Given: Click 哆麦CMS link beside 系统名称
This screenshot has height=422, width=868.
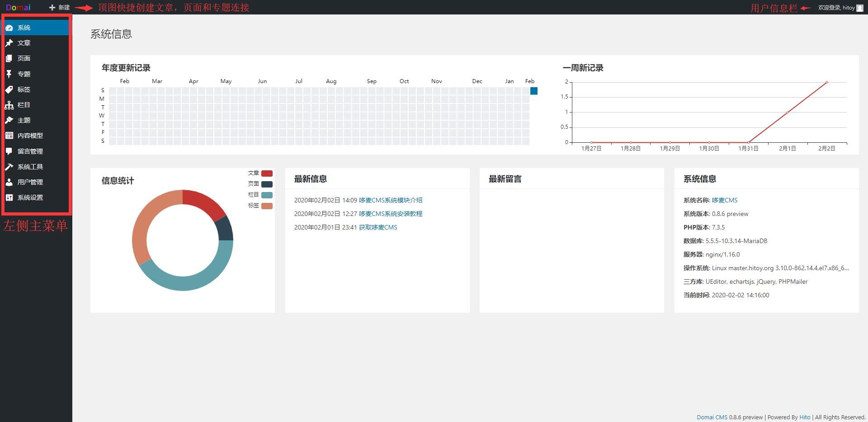Looking at the screenshot, I should 725,200.
